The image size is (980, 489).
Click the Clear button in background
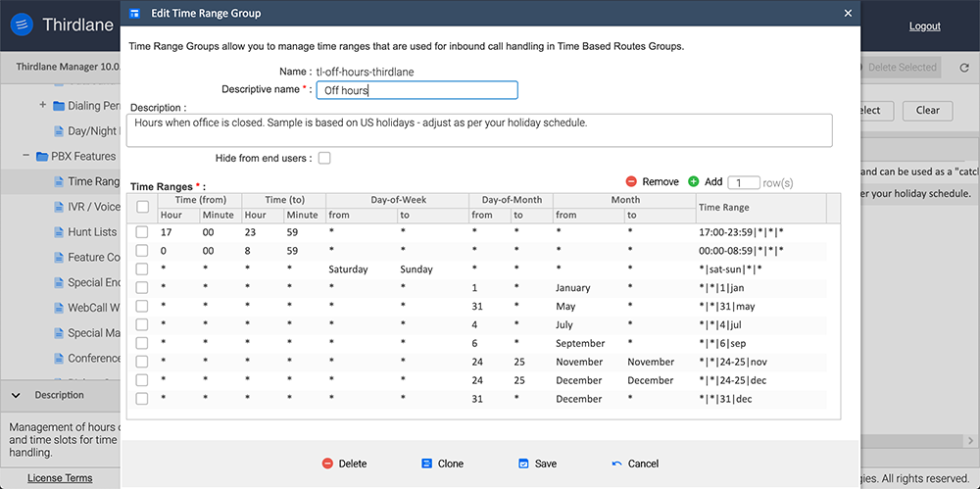click(927, 110)
